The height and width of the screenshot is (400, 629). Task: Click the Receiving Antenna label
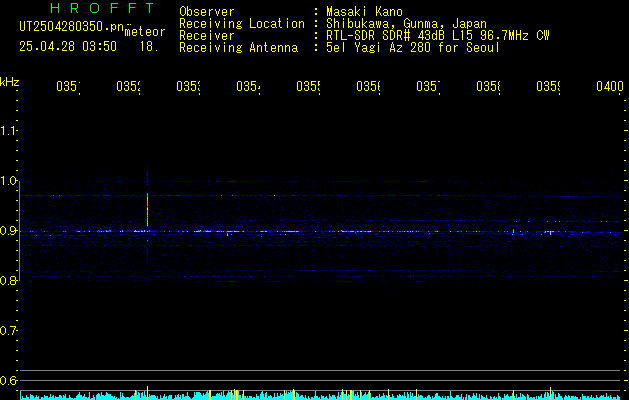(x=239, y=48)
